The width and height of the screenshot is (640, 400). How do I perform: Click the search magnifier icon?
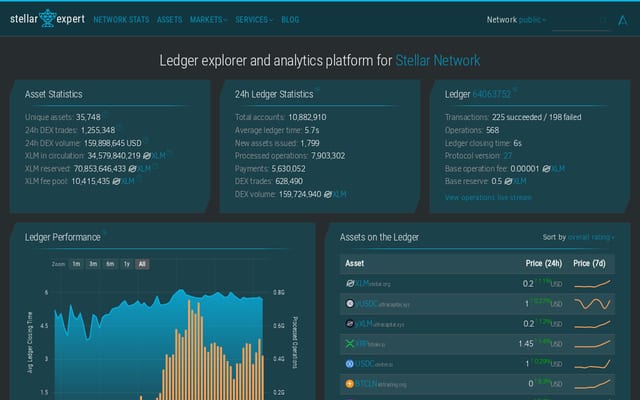click(603, 20)
